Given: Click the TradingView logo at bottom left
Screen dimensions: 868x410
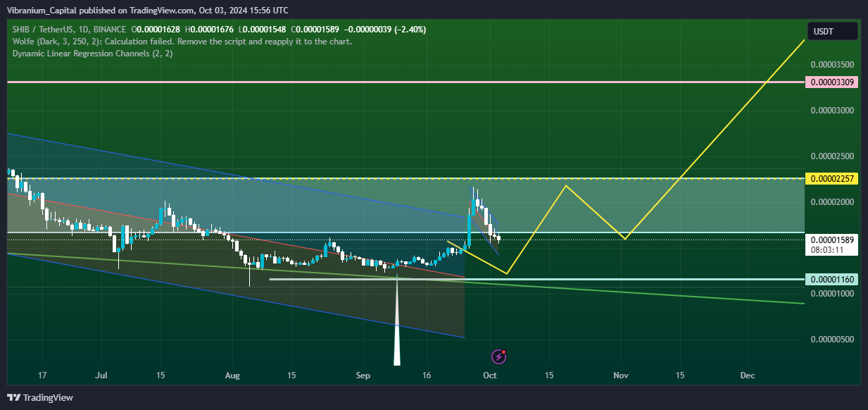Looking at the screenshot, I should pyautogui.click(x=40, y=397).
